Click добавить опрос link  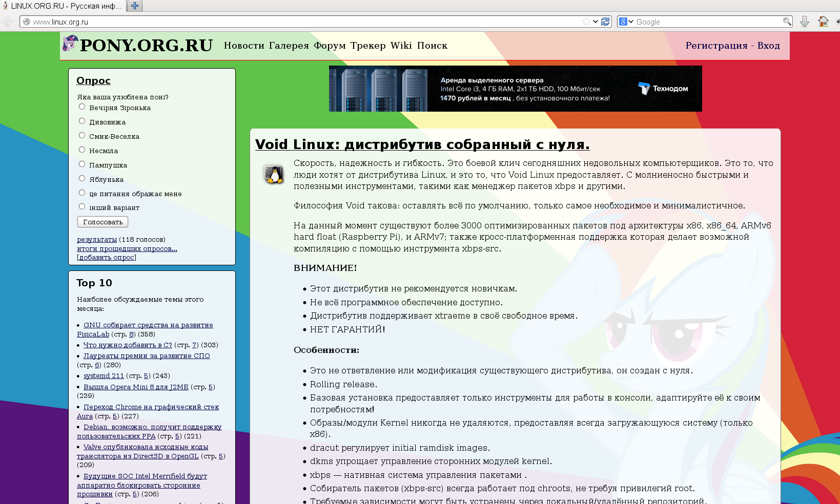[x=107, y=257]
